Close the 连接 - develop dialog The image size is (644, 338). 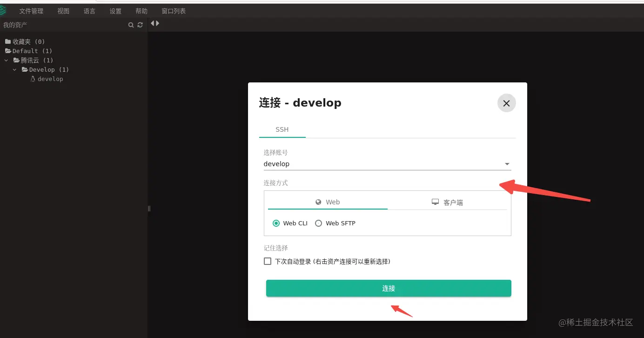coord(506,103)
